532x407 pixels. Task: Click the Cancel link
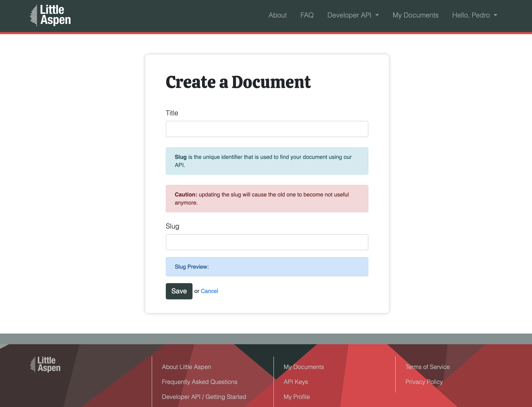coord(209,291)
